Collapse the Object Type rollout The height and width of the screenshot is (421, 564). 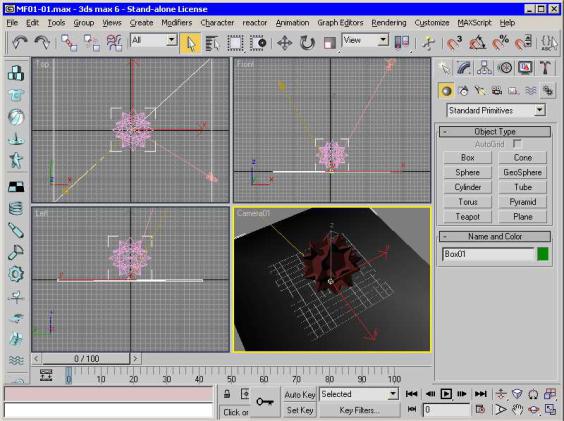(x=495, y=131)
